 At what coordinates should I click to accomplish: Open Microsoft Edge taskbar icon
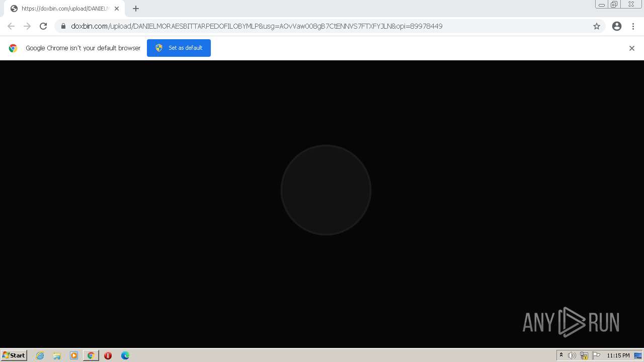[x=125, y=355]
